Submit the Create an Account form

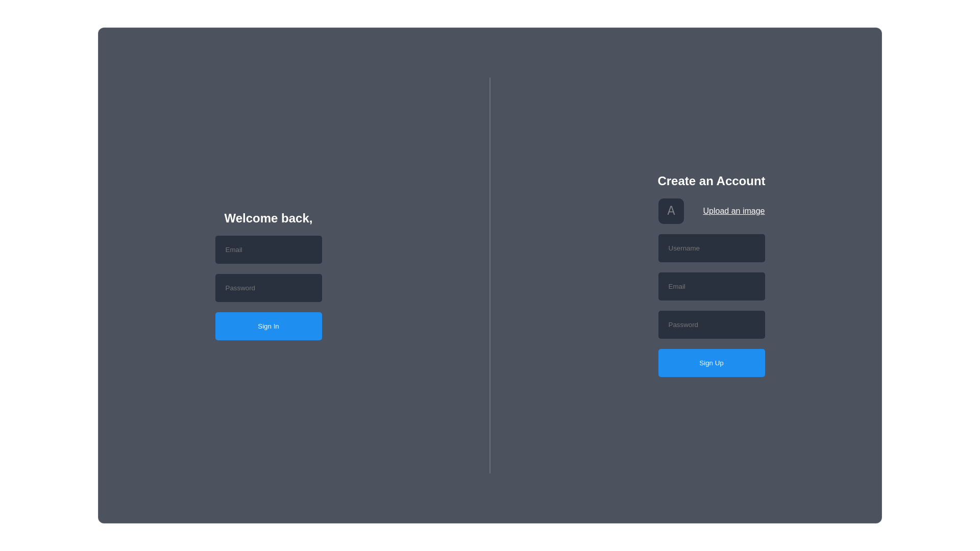pos(711,363)
